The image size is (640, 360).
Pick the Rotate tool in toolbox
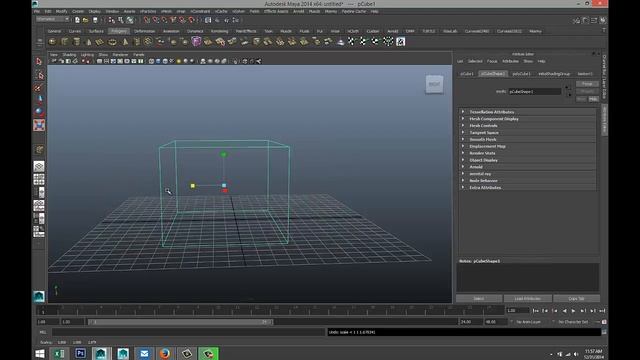[x=39, y=111]
